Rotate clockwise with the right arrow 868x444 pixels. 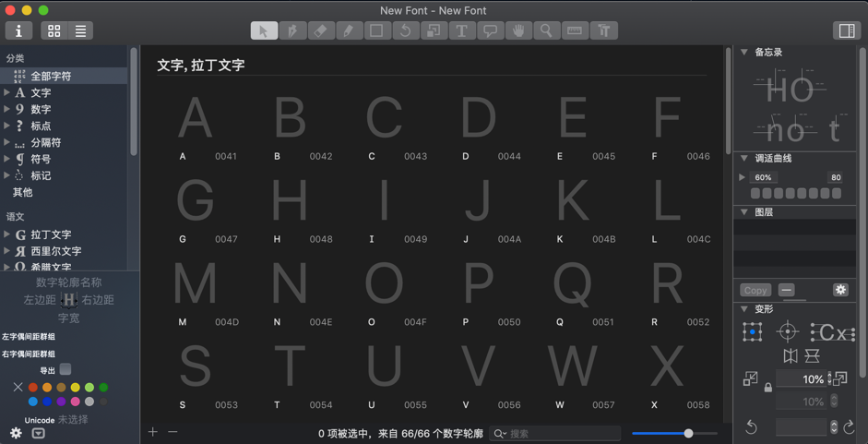tap(849, 426)
